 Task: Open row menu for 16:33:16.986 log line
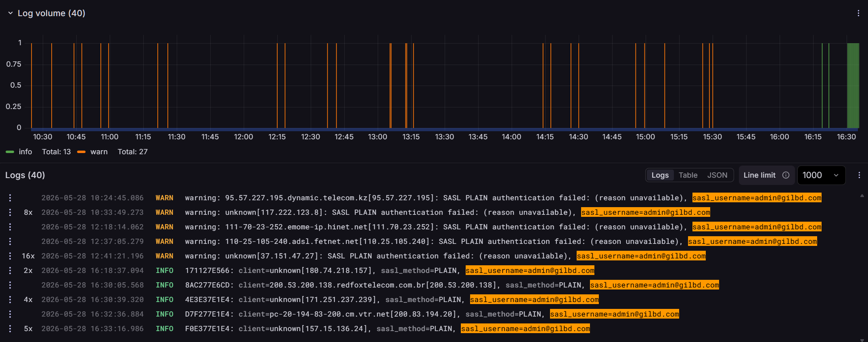click(x=10, y=329)
